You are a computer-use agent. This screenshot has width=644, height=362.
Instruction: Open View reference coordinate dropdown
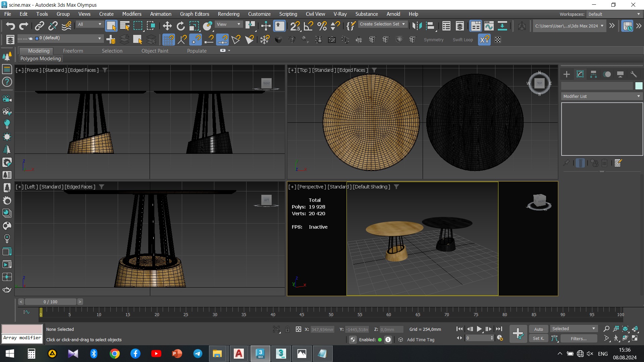[x=228, y=24]
